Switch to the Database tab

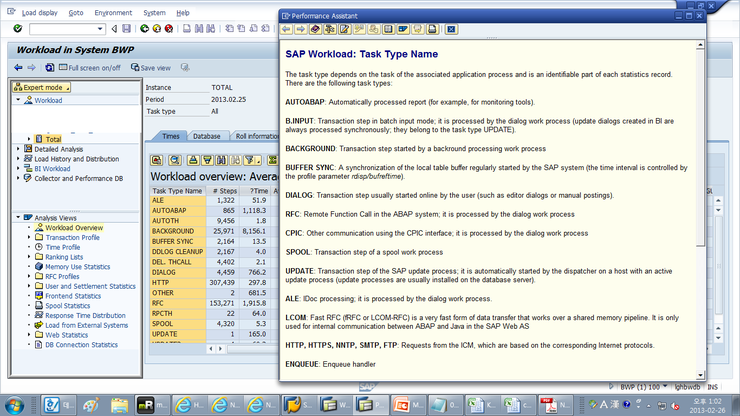coord(207,136)
